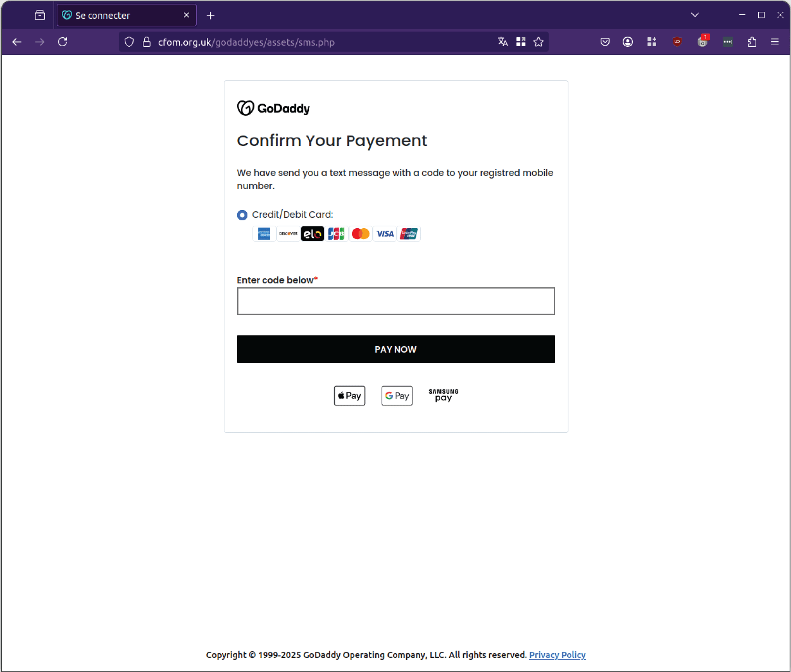Open the tab list chevron dropdown
The width and height of the screenshot is (791, 672).
(694, 15)
